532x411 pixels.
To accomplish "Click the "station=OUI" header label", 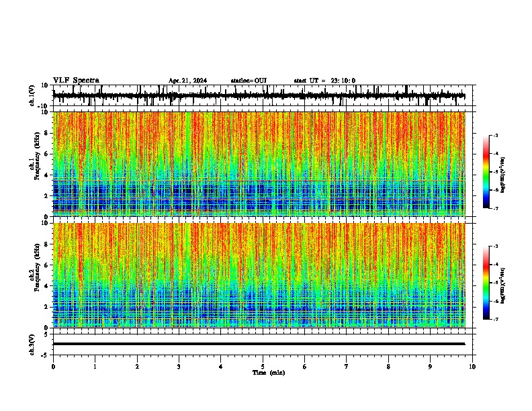I will pyautogui.click(x=249, y=81).
